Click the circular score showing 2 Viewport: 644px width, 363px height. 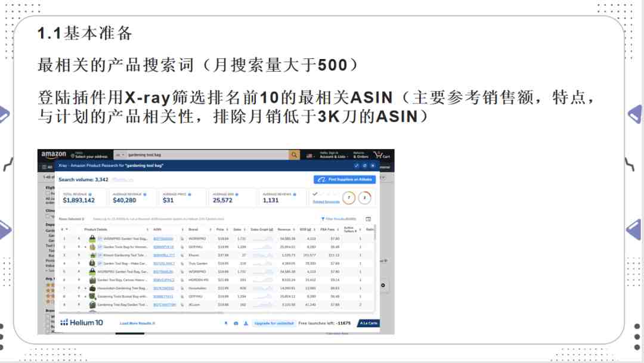pyautogui.click(x=364, y=198)
